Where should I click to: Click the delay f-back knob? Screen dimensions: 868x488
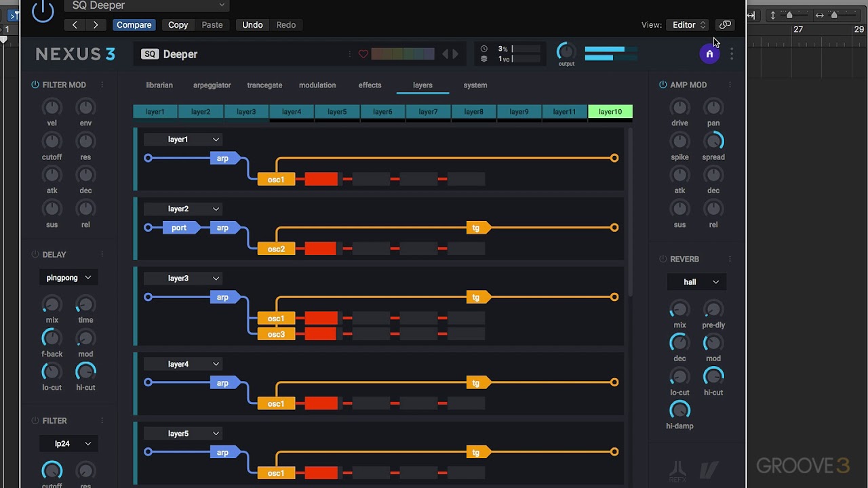pyautogui.click(x=52, y=338)
